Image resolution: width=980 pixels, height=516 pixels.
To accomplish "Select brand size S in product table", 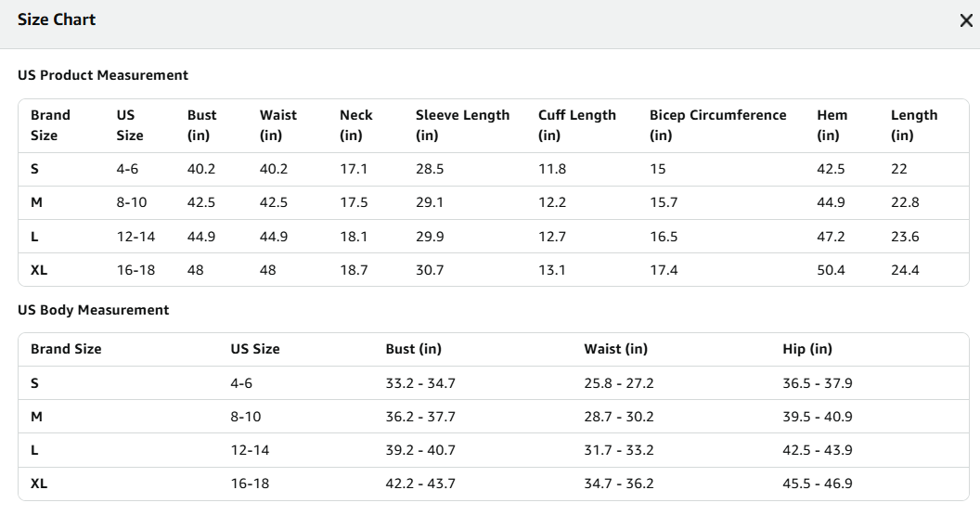I will 34,169.
